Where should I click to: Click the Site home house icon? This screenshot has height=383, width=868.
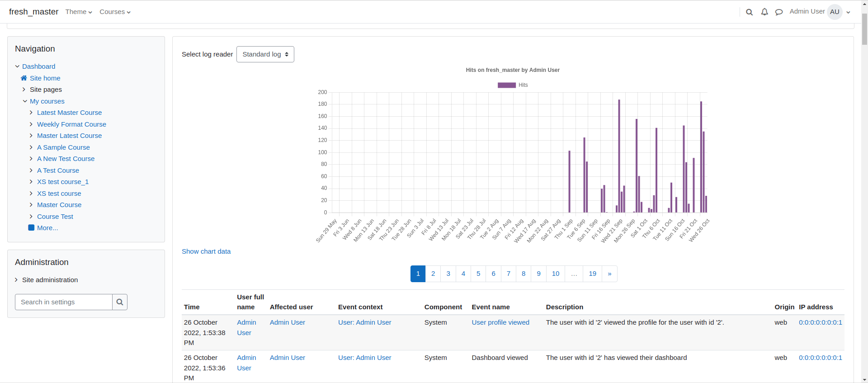pyautogui.click(x=24, y=78)
